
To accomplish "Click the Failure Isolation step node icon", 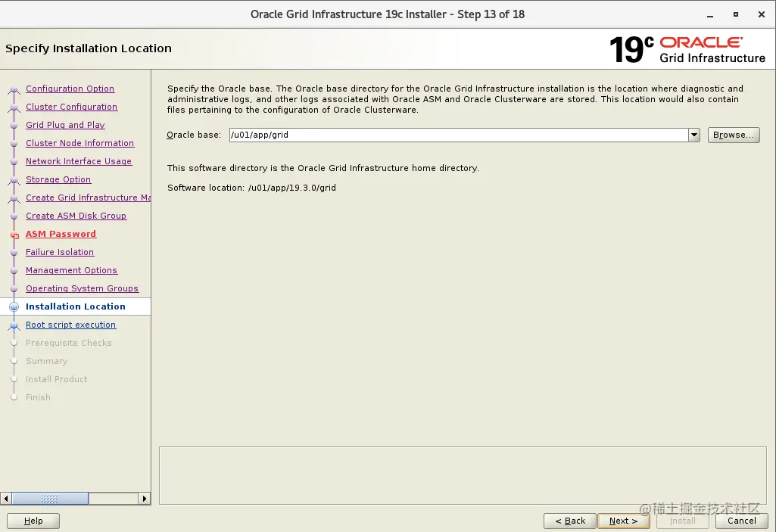I will point(14,254).
